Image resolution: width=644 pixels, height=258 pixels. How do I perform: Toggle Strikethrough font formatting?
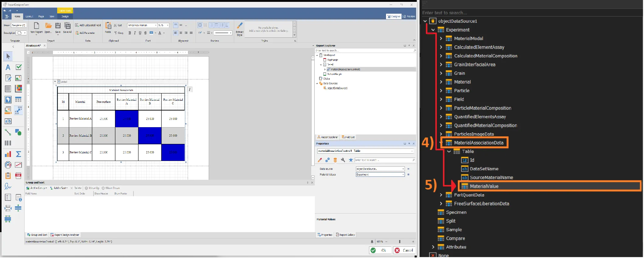pos(145,33)
